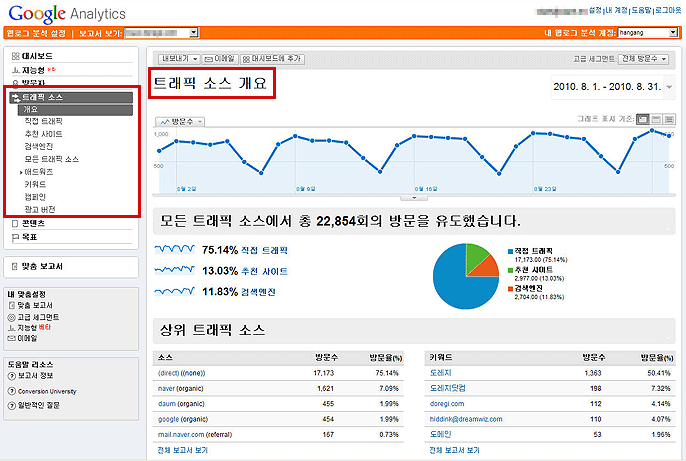Viewport: 686px width, 461px height.
Task: Click the 고급 세그먼트 circle icon under 내 맞춤설정
Action: 11,317
